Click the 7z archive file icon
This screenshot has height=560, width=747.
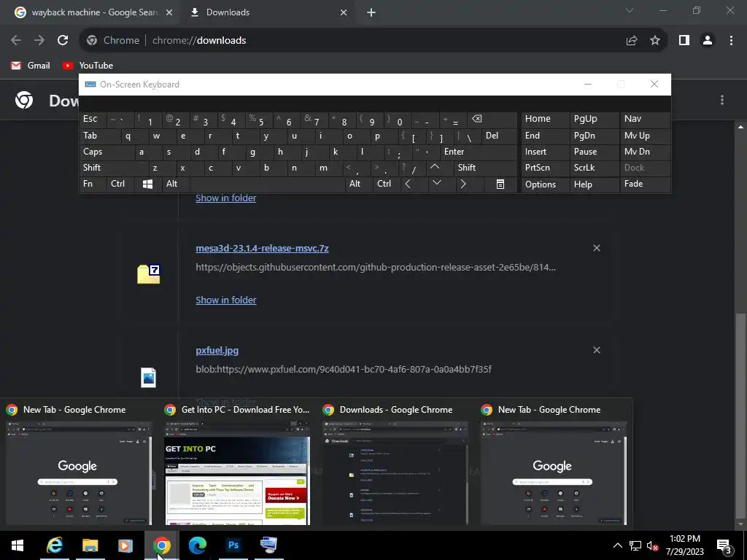(x=149, y=274)
